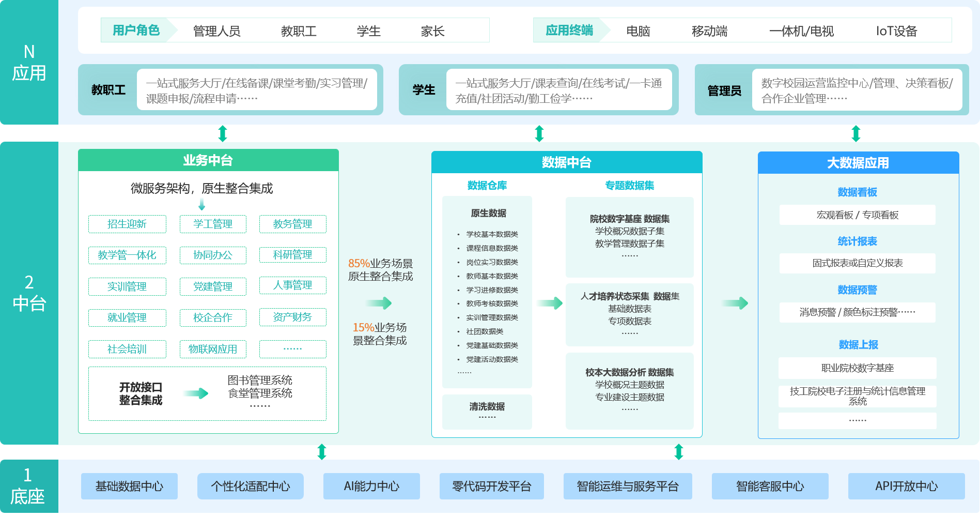
Task: Click 职业院校数字基座 under 数据上报
Action: click(x=857, y=368)
